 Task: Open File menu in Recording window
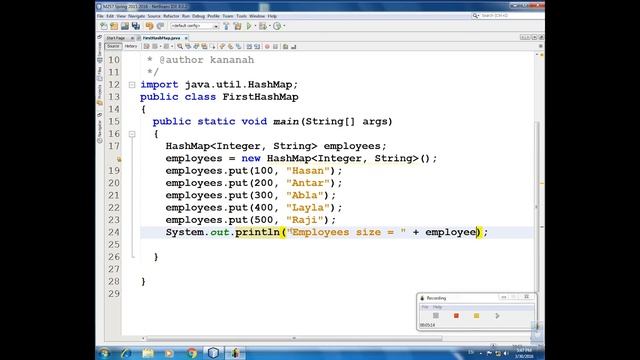(x=425, y=307)
